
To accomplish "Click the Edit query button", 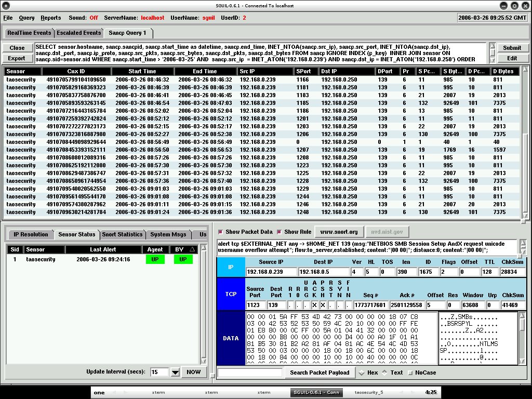I will point(512,58).
